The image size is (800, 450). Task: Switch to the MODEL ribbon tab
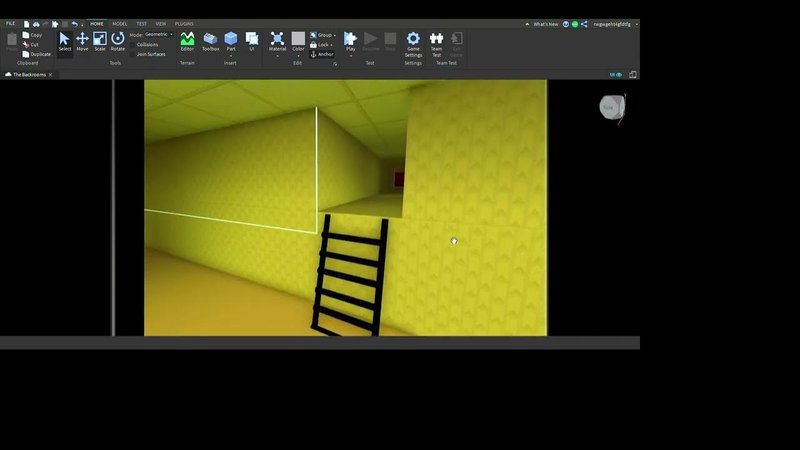[120, 24]
